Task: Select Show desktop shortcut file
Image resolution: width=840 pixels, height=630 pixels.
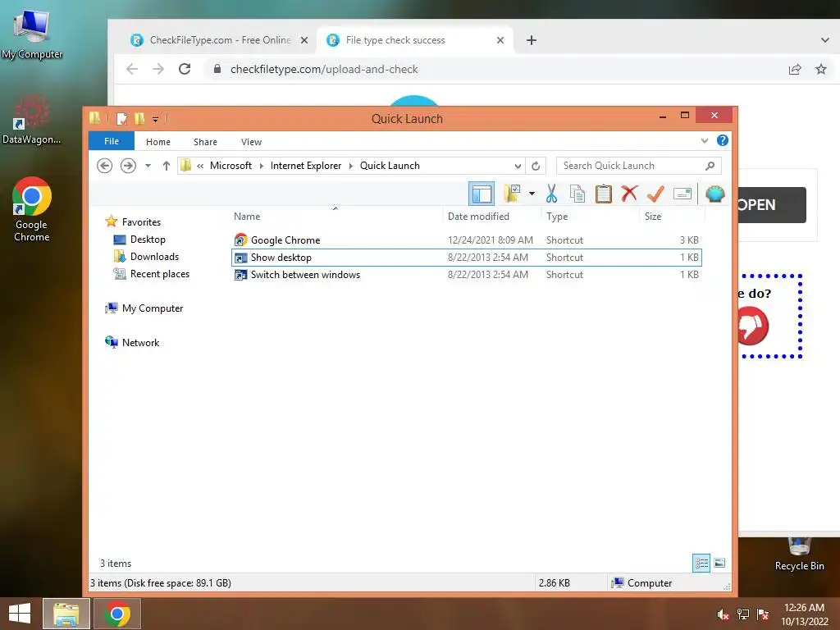Action: coord(466,257)
